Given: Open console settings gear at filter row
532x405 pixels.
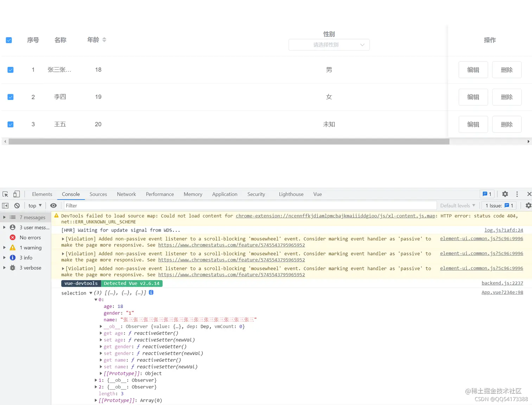Looking at the screenshot, I should click(528, 205).
